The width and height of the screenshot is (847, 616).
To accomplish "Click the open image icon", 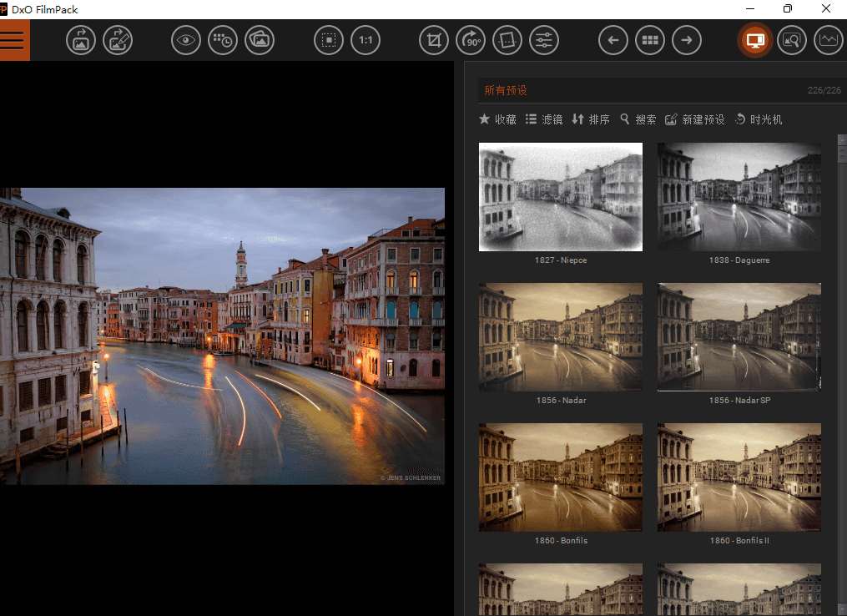I will point(81,40).
